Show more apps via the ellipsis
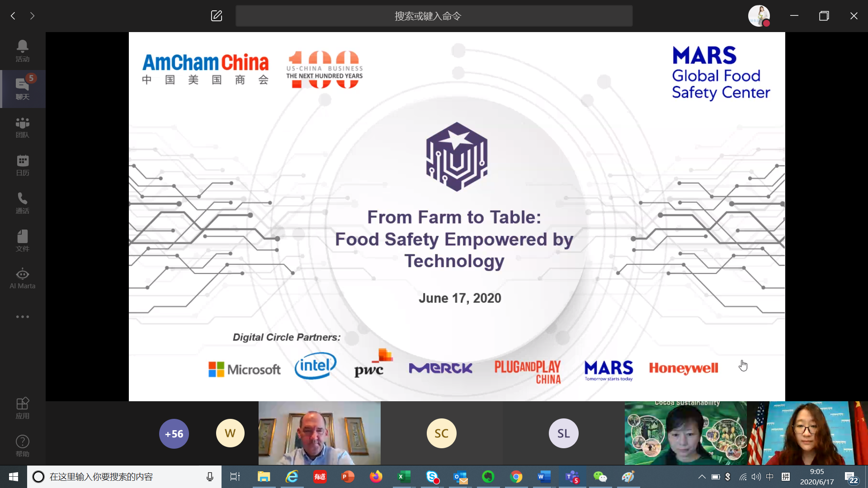This screenshot has height=488, width=868. [23, 317]
